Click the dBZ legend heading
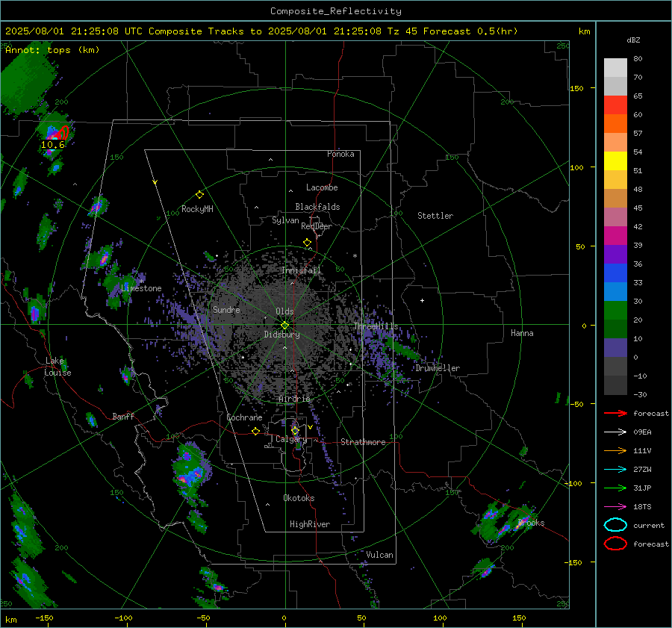 coord(633,40)
